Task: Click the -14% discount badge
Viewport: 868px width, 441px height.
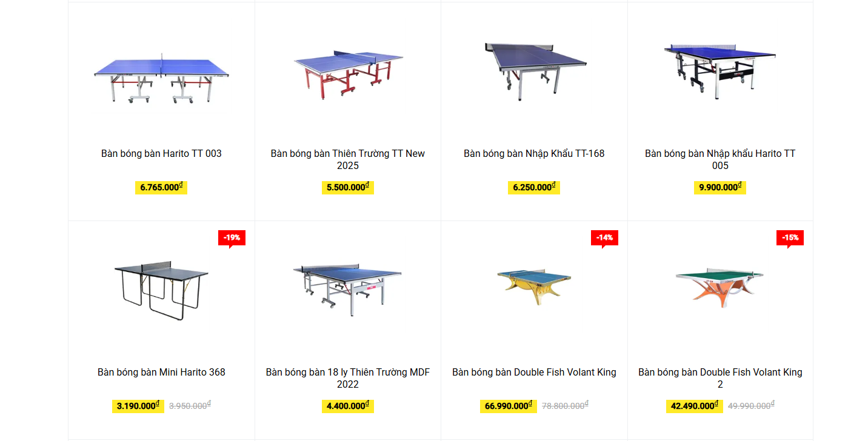Action: (604, 238)
